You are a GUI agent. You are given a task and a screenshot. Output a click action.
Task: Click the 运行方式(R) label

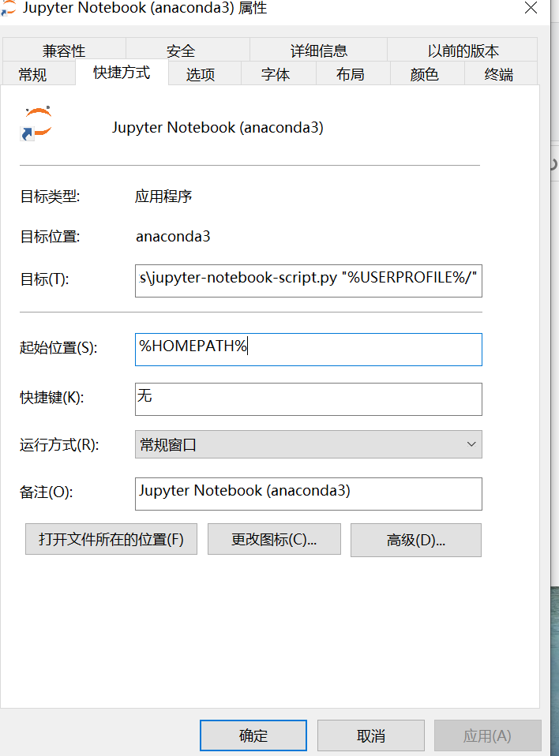click(59, 444)
